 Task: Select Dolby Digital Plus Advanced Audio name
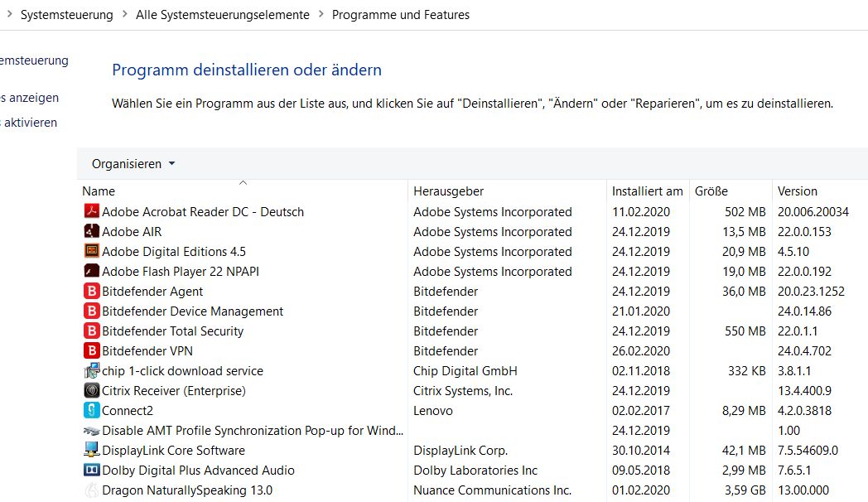[198, 471]
